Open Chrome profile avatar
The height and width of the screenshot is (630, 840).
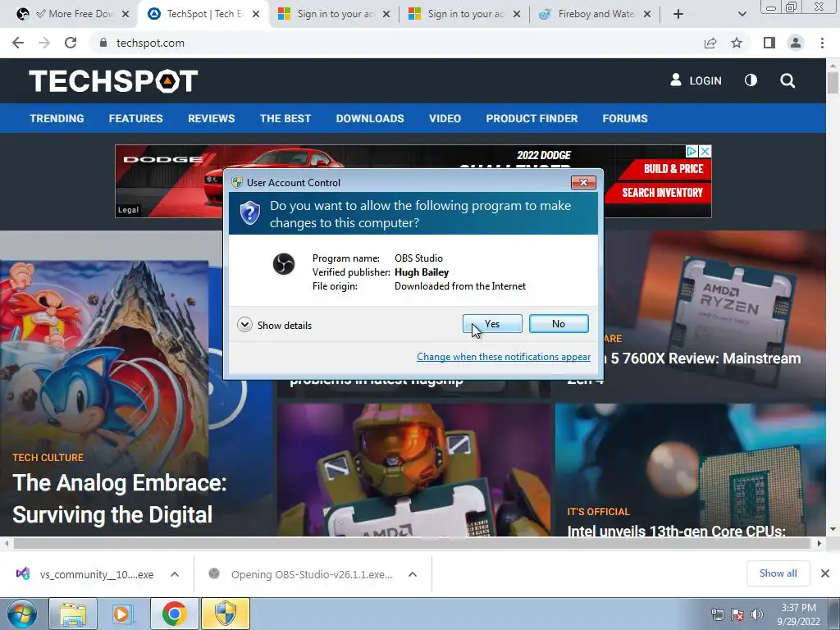tap(796, 43)
